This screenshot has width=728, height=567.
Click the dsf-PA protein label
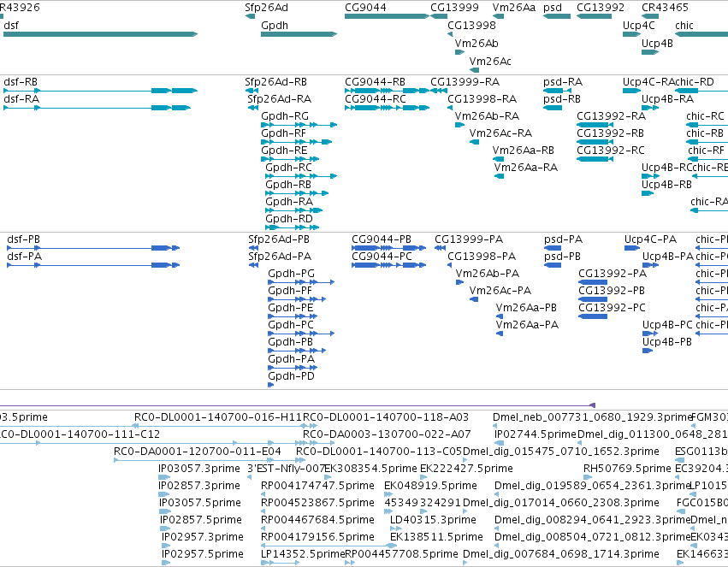[x=24, y=257]
